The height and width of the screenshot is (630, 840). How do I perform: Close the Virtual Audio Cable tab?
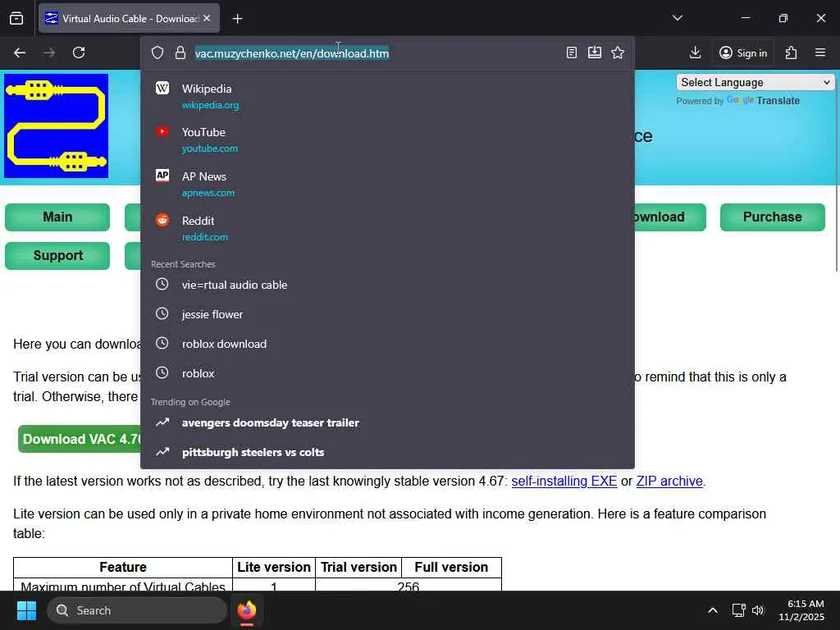tap(207, 18)
